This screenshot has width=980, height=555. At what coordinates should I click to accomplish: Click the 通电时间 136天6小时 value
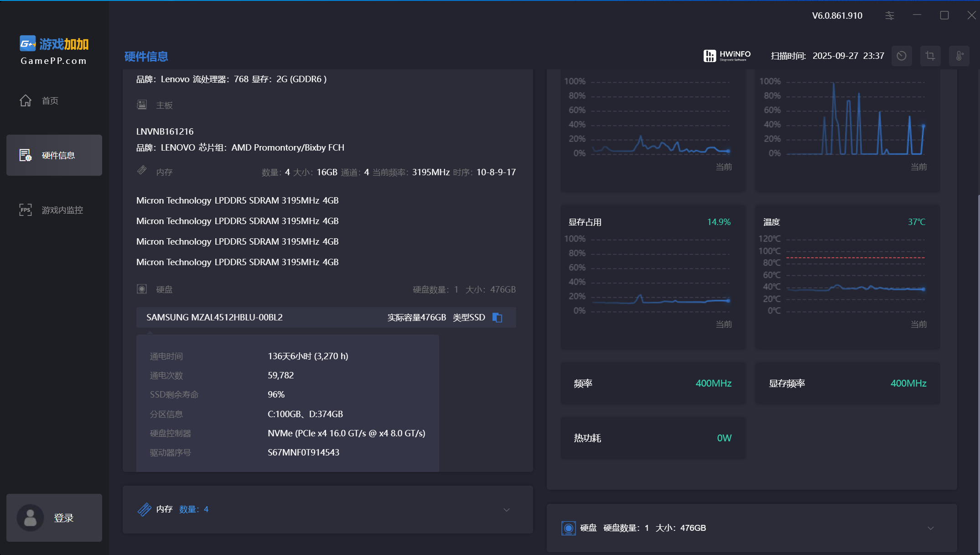coord(308,356)
